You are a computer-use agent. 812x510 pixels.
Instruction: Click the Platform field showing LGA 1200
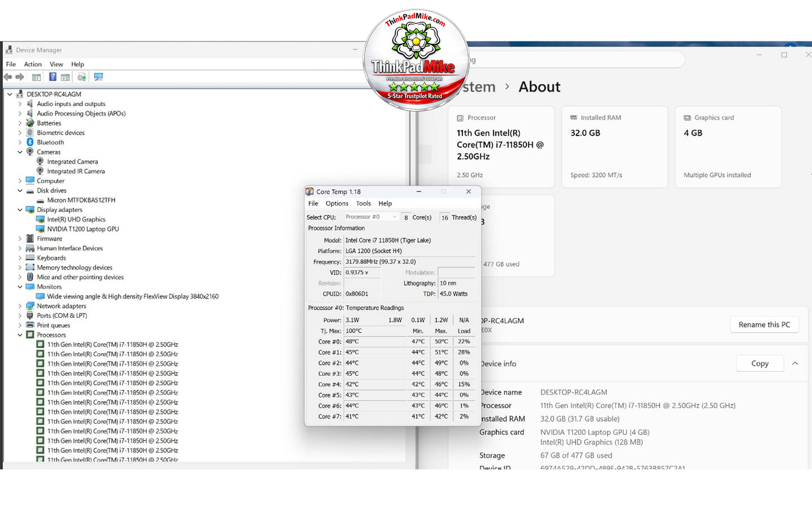[x=409, y=251]
